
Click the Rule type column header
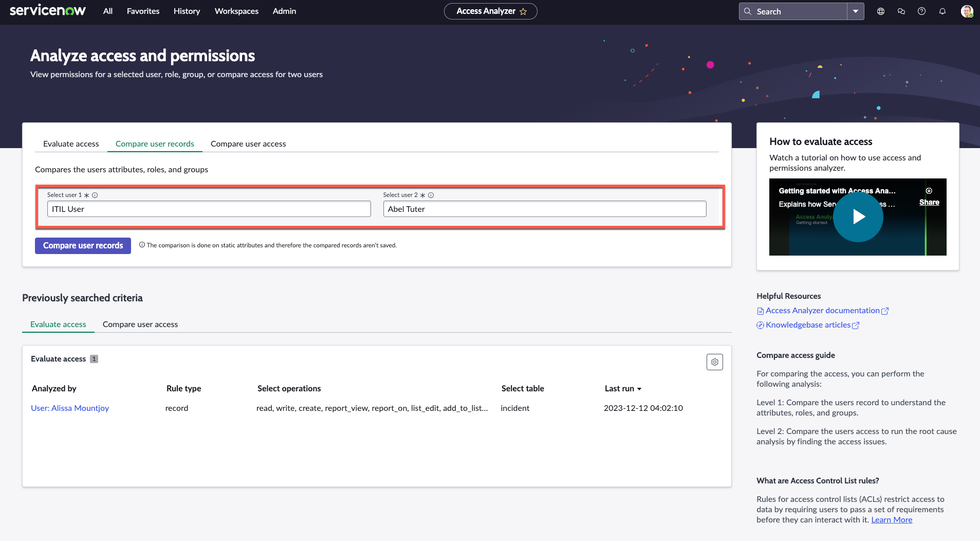pos(183,389)
